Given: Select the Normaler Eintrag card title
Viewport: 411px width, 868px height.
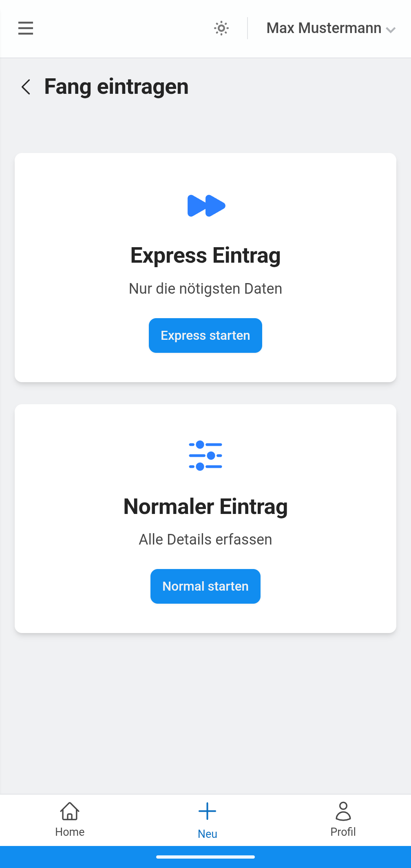Looking at the screenshot, I should pos(205,507).
